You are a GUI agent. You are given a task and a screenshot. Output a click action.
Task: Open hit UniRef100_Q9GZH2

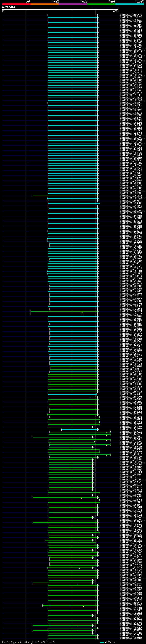[x=131, y=366]
